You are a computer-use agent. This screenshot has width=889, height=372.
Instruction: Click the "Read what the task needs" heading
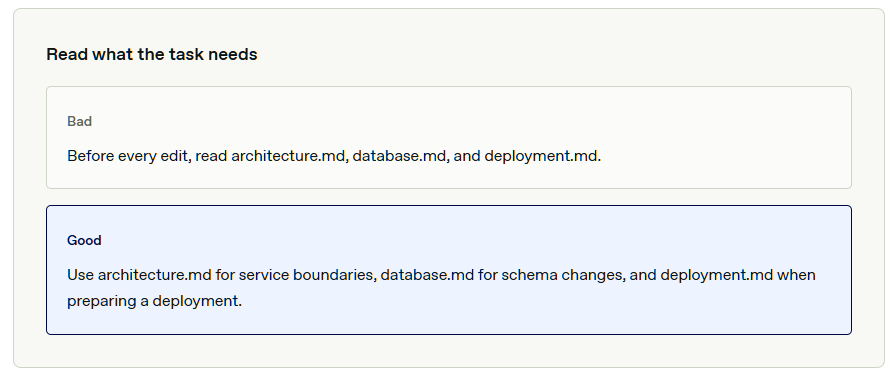click(151, 54)
